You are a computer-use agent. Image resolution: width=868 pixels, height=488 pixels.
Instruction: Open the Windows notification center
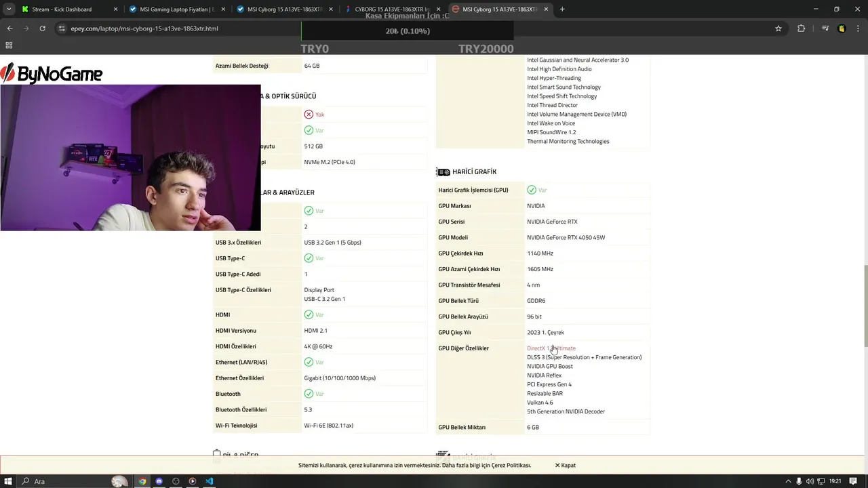[x=853, y=481]
